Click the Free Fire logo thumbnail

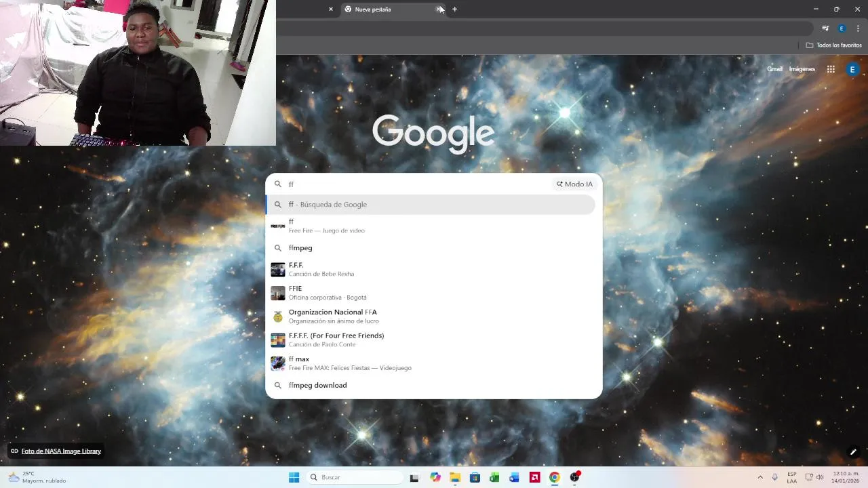tap(278, 226)
